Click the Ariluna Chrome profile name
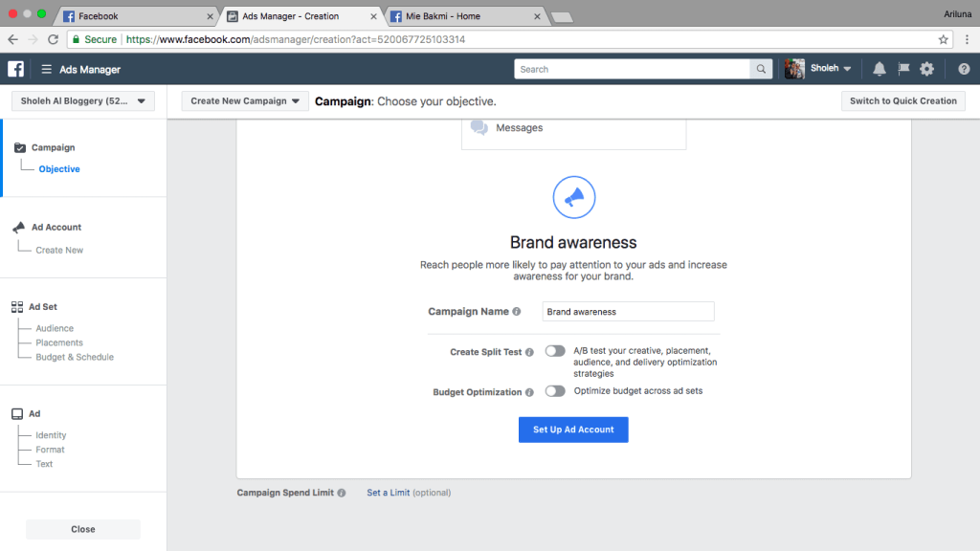980x551 pixels. click(x=957, y=13)
